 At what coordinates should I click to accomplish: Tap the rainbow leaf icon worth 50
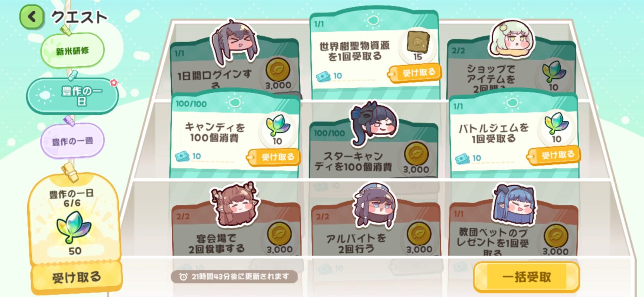point(73,227)
